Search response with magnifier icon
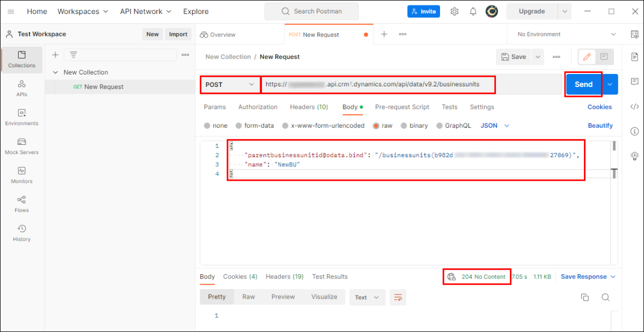 [605, 297]
